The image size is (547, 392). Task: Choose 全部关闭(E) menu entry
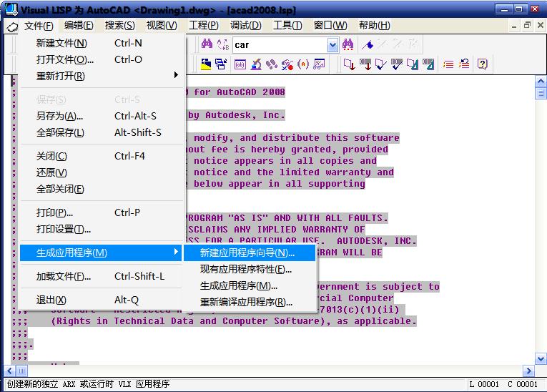[101, 189]
